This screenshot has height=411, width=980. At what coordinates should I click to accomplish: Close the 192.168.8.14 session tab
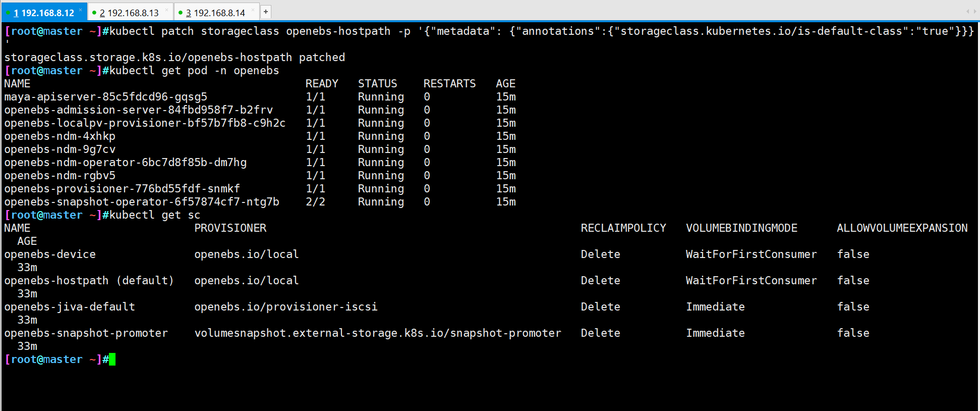pyautogui.click(x=253, y=10)
